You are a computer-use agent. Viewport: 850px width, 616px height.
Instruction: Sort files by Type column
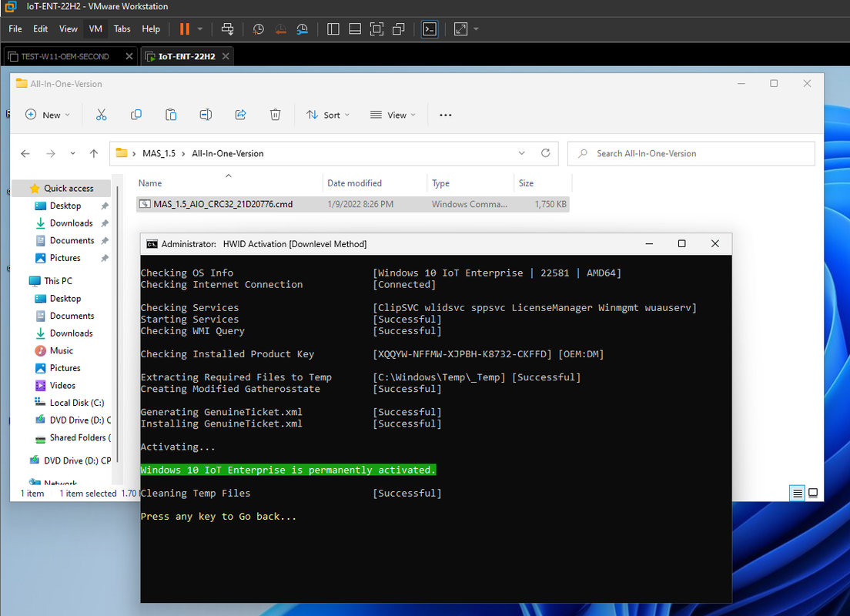470,183
